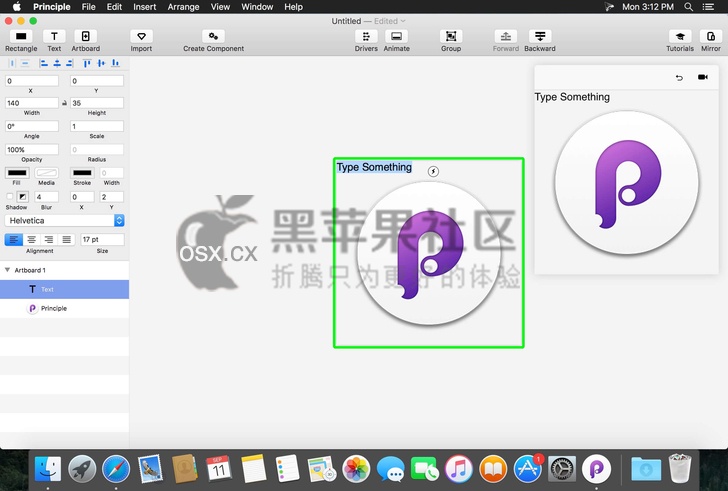Align layers to right edge

70,63
